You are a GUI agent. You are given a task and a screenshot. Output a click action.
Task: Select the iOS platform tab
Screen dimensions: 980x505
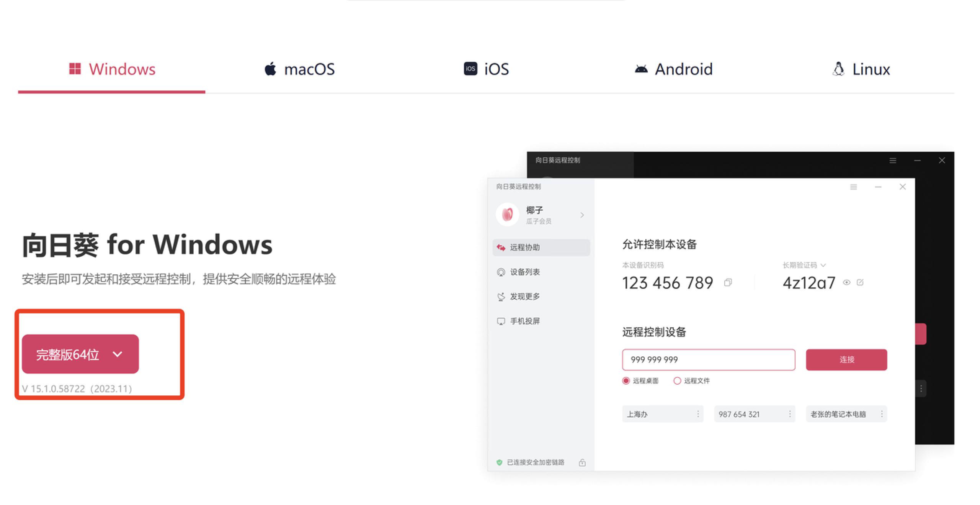[486, 69]
